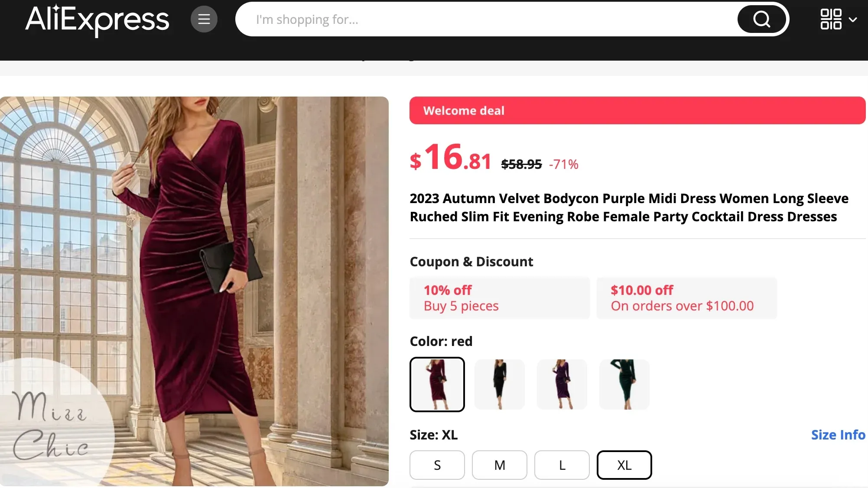This screenshot has height=488, width=868.
Task: Click the search magnifier icon
Action: [x=761, y=19]
